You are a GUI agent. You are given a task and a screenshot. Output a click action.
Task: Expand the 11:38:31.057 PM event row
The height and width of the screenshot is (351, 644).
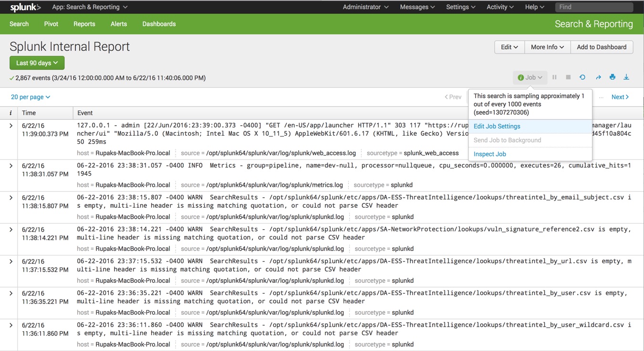point(11,166)
